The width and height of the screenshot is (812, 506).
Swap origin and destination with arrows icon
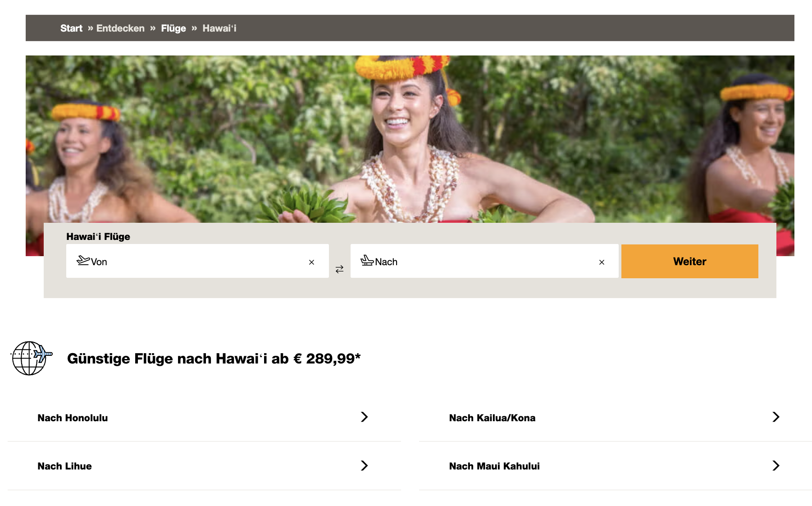click(339, 269)
